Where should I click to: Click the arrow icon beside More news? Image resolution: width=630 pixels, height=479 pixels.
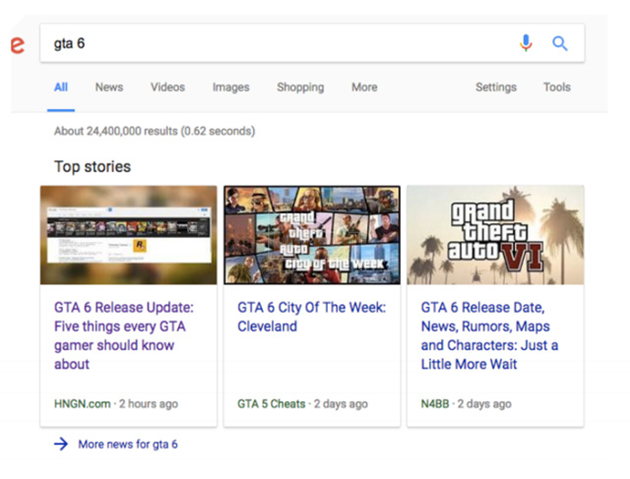click(x=61, y=444)
